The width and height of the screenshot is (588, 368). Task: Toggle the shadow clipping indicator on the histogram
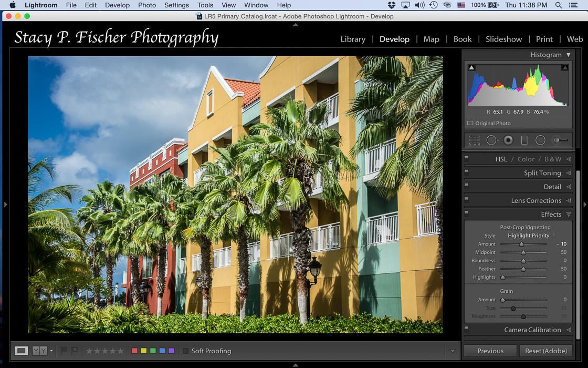[x=471, y=67]
